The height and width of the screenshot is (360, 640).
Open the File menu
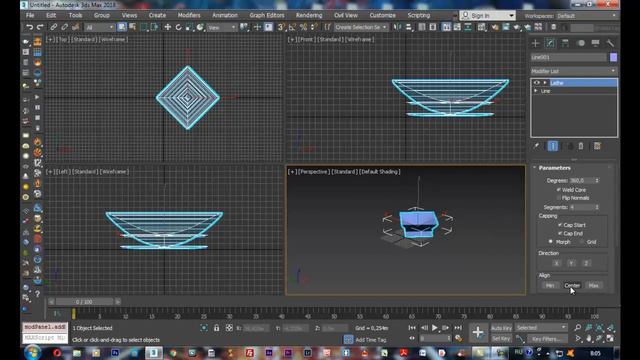30,15
